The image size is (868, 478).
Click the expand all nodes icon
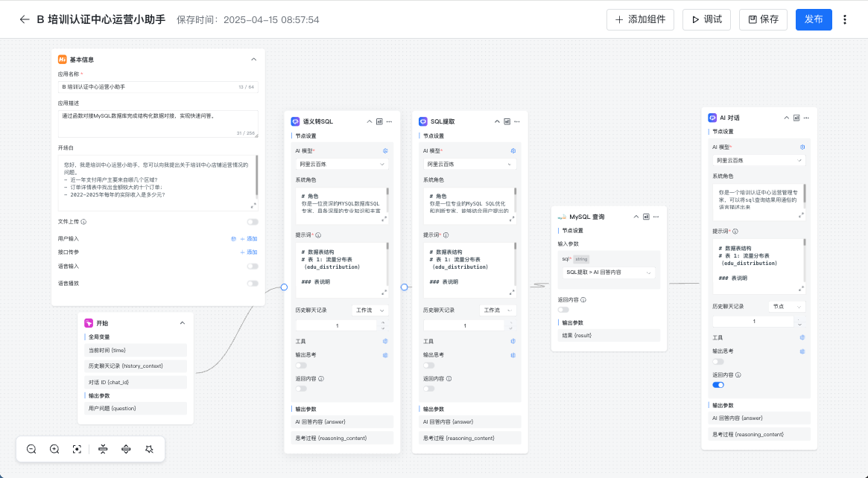(x=126, y=449)
